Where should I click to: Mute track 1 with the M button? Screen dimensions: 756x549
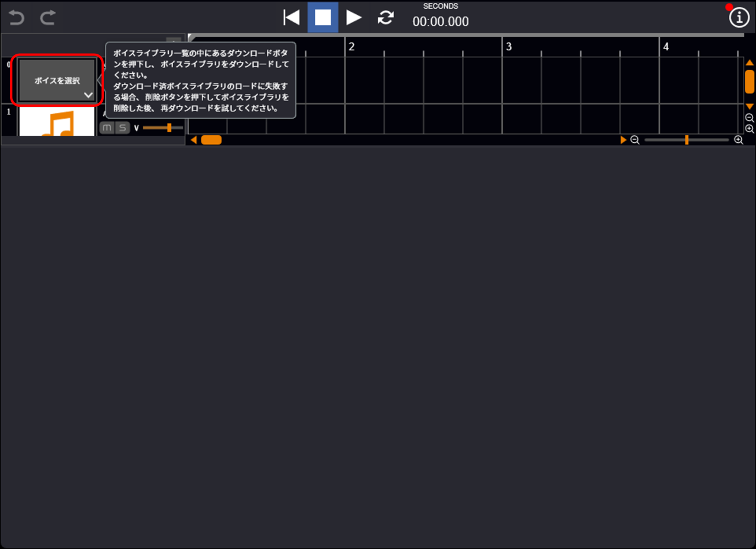[107, 128]
